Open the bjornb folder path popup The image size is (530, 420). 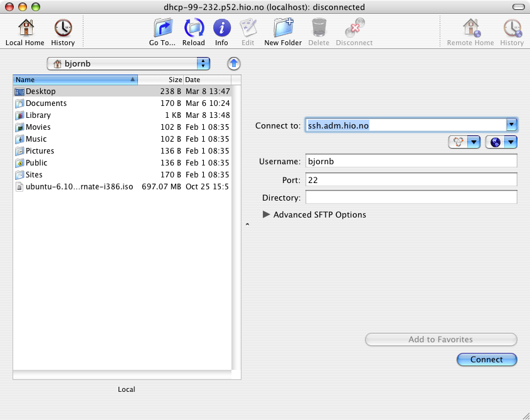click(129, 63)
